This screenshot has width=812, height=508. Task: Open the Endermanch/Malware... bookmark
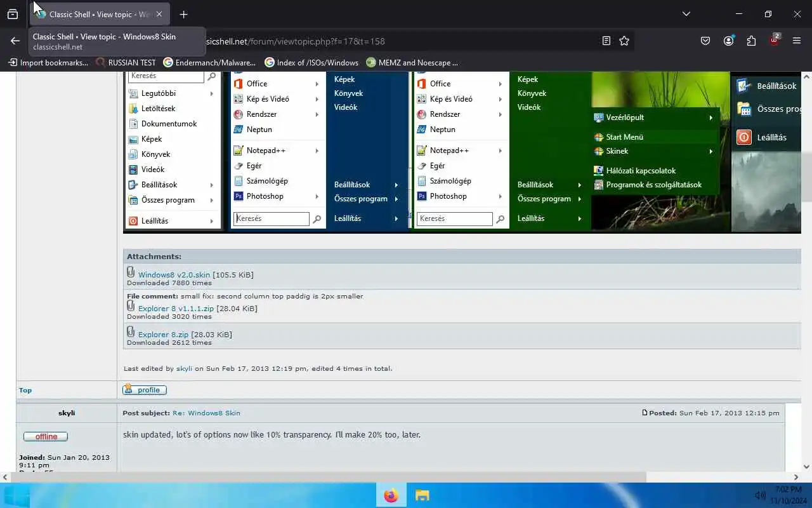209,62
